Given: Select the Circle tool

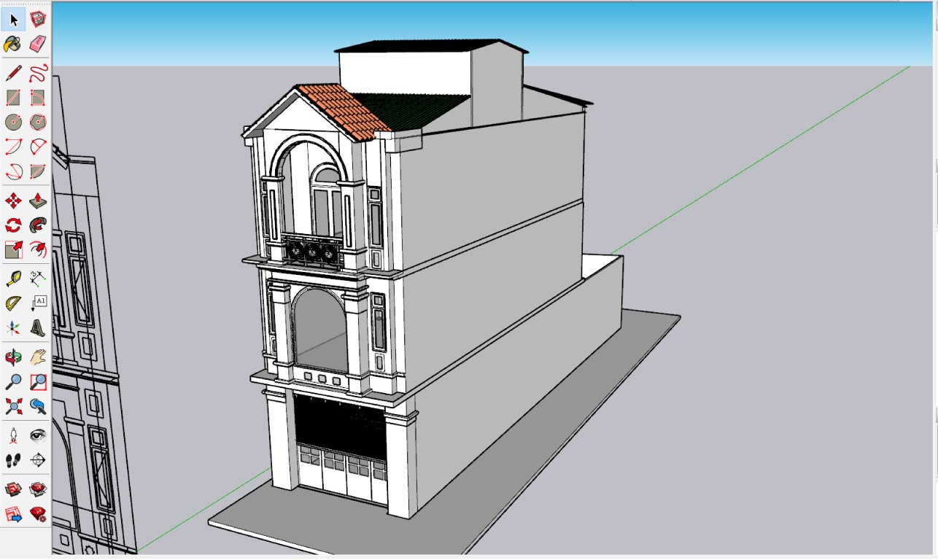Looking at the screenshot, I should pos(13,122).
